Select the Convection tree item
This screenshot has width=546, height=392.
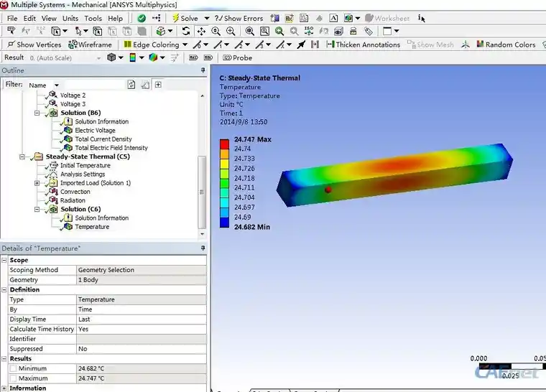click(75, 192)
